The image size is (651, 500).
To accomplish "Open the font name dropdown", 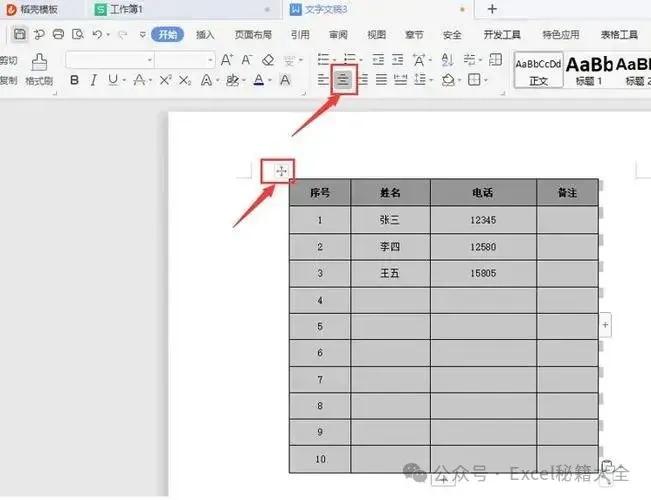I will point(150,61).
